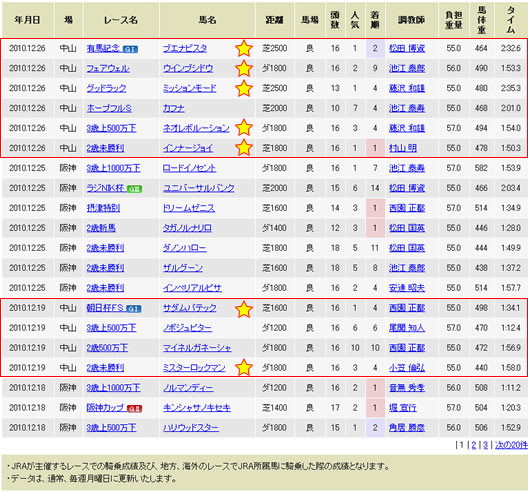The width and height of the screenshot is (528, 492).
Task: Open horse page for サダムパテック
Action: click(x=190, y=308)
